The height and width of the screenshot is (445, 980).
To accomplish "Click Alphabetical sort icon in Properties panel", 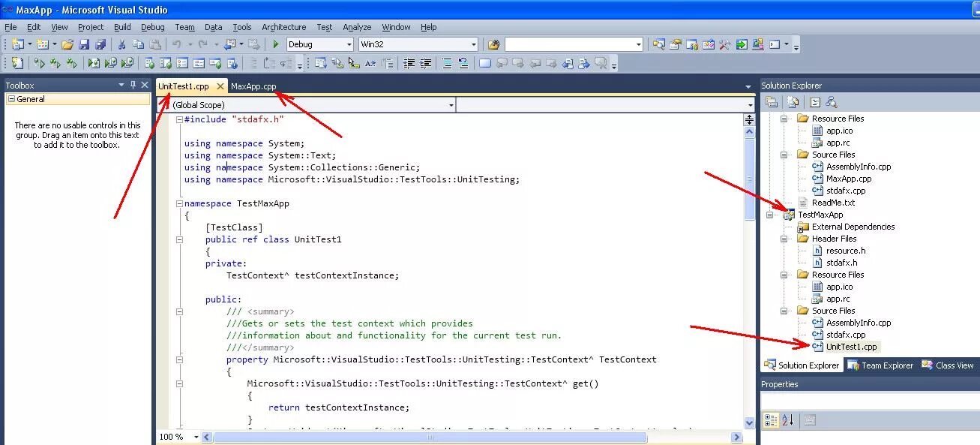I will 787,420.
